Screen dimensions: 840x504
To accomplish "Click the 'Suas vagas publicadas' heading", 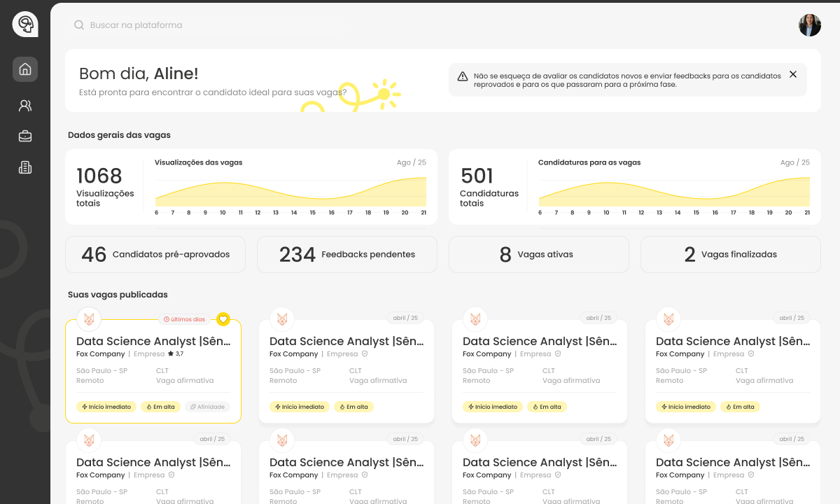I will [118, 295].
